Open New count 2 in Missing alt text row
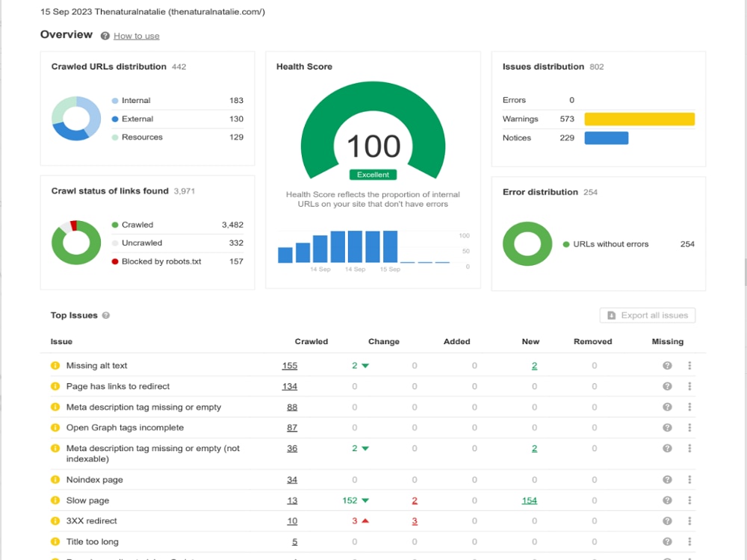Screen dimensions: 747x560 pyautogui.click(x=535, y=366)
